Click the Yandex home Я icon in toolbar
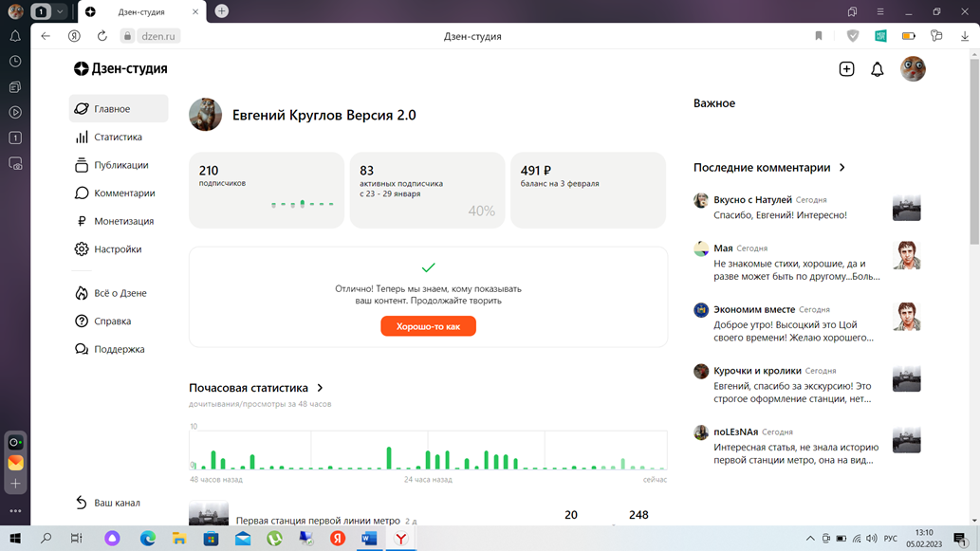The height and width of the screenshot is (551, 980). pos(74,36)
